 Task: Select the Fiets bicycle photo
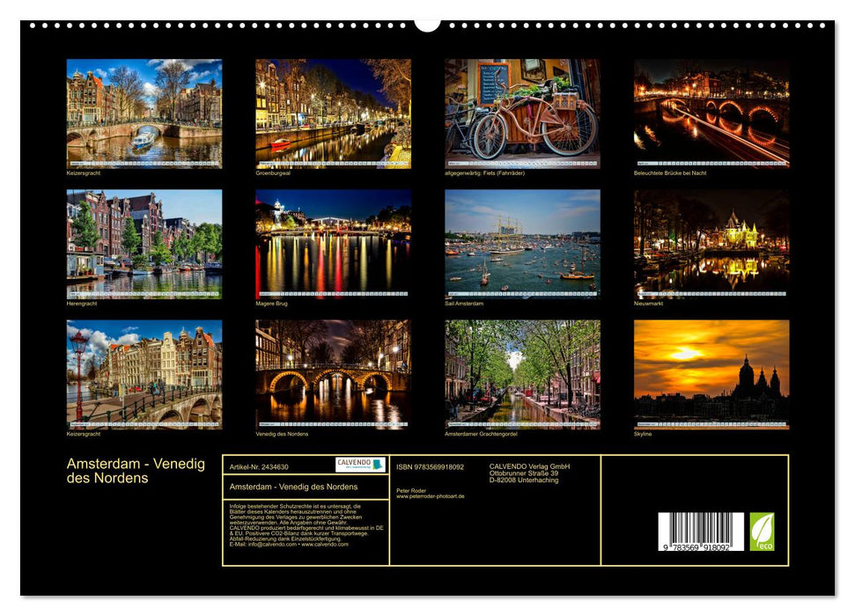pos(522,114)
